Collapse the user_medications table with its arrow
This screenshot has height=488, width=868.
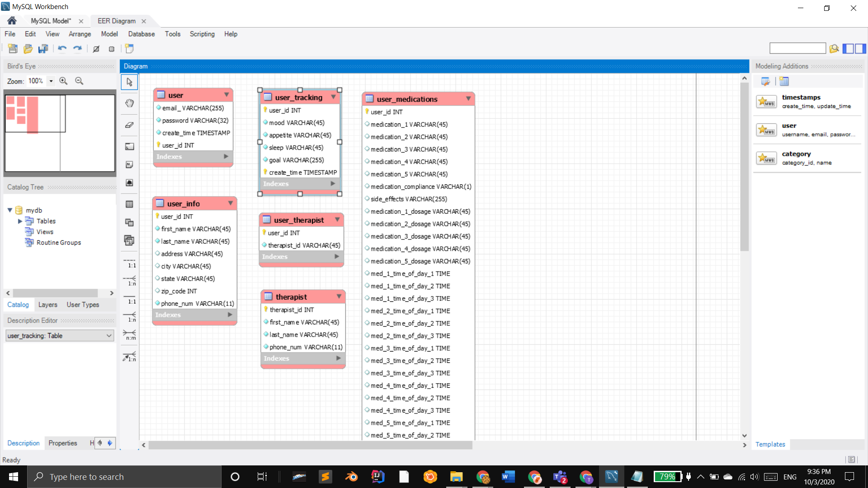coord(468,99)
